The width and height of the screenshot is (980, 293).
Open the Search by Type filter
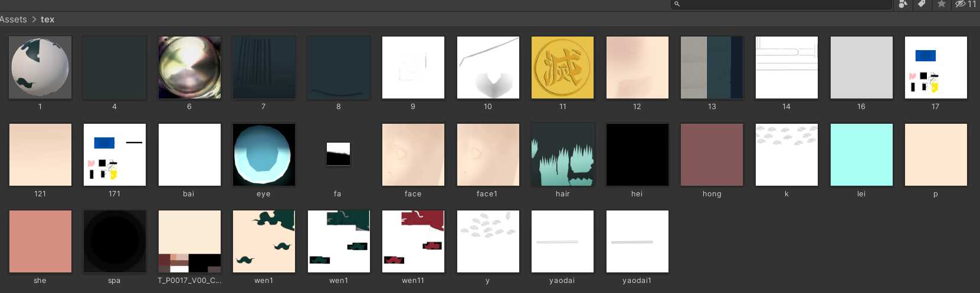903,4
